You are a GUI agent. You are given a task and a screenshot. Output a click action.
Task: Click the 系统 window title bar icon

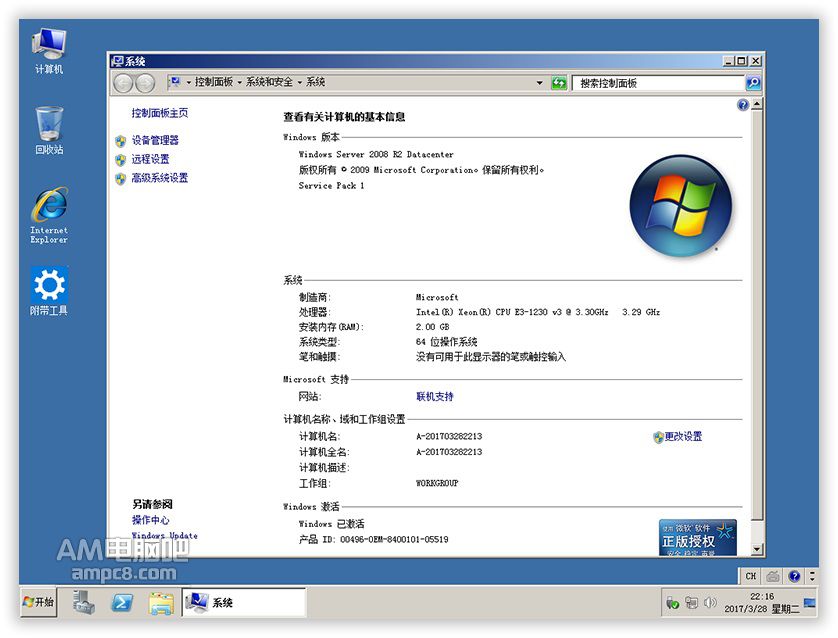pos(117,61)
